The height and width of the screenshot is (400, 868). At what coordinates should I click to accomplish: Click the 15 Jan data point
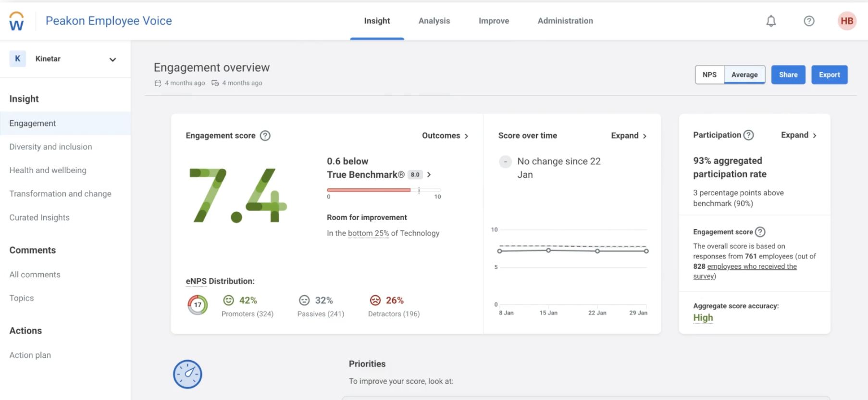(x=548, y=250)
